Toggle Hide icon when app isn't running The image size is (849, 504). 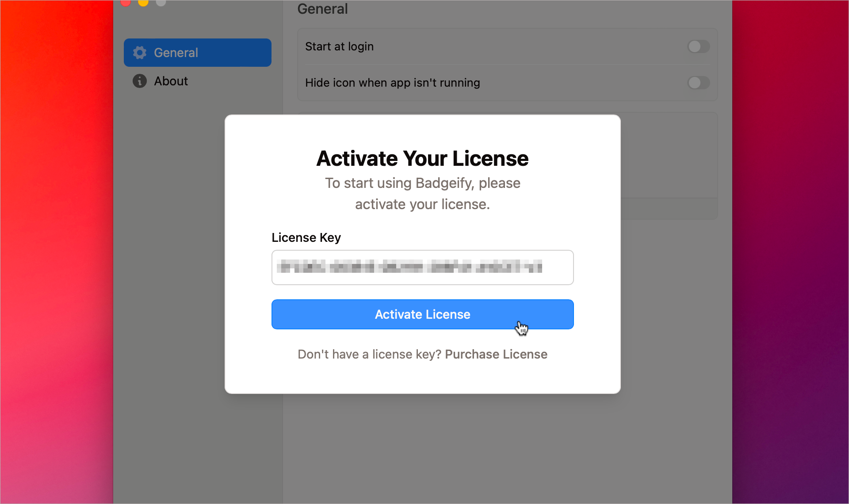[x=697, y=83]
